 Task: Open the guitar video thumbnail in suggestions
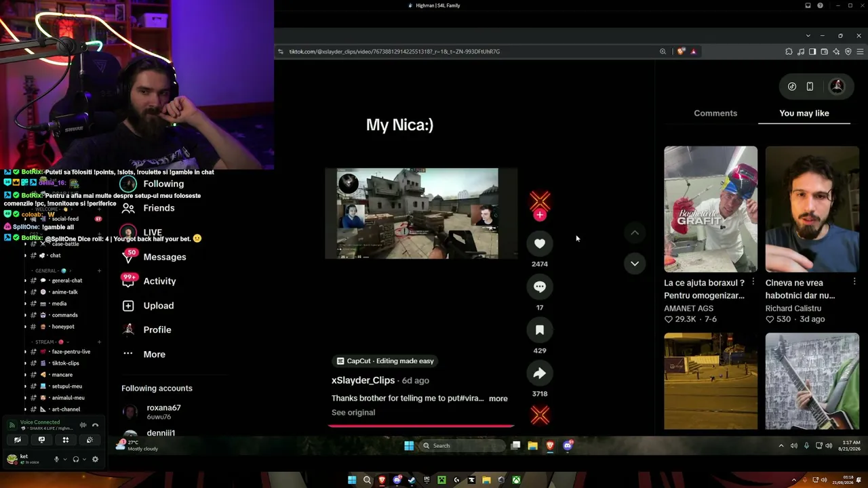click(812, 382)
